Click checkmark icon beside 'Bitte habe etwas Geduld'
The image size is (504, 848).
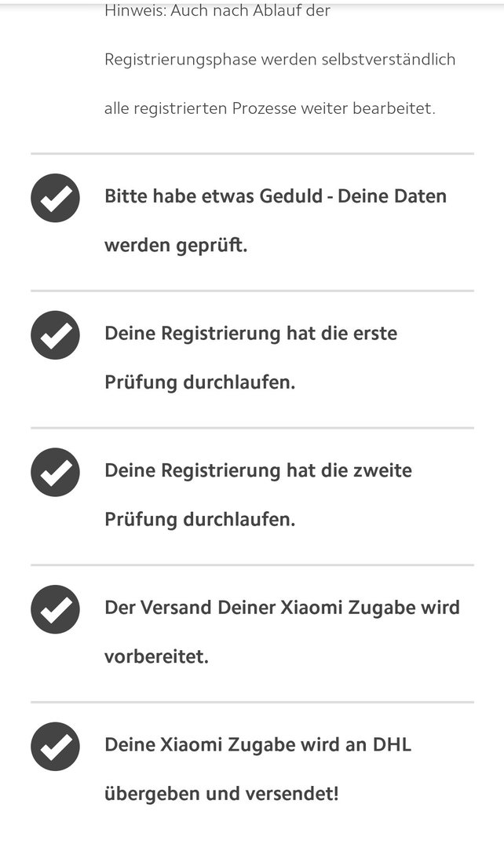[x=55, y=198]
